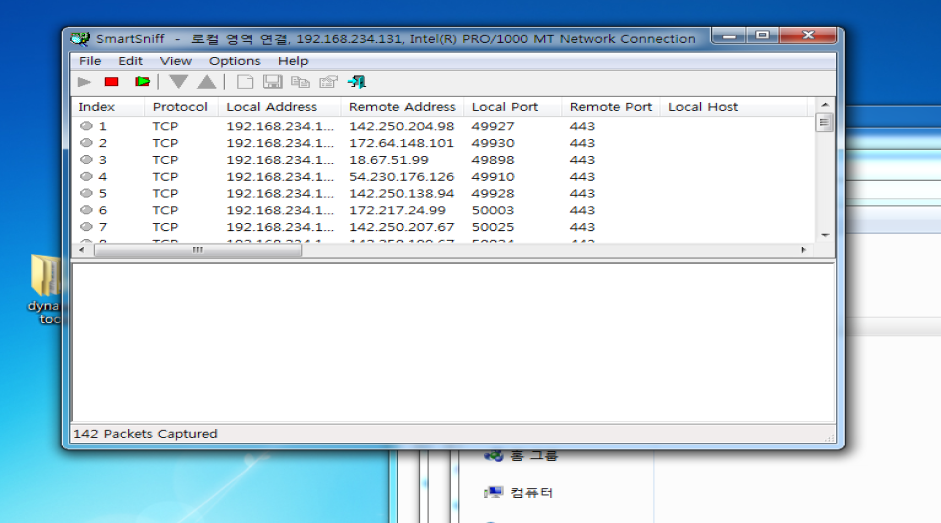Select remote address 172.217.24.99
Screen dimensions: 941x523
point(397,210)
